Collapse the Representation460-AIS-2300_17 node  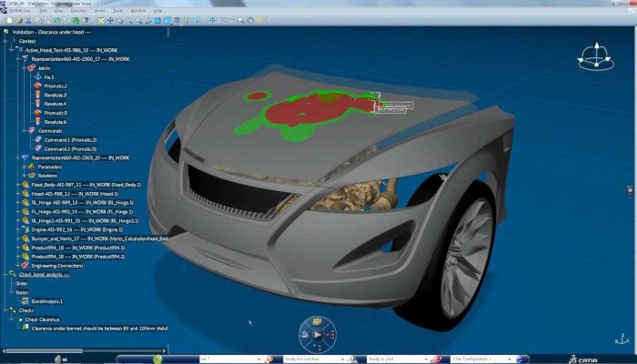(18, 59)
